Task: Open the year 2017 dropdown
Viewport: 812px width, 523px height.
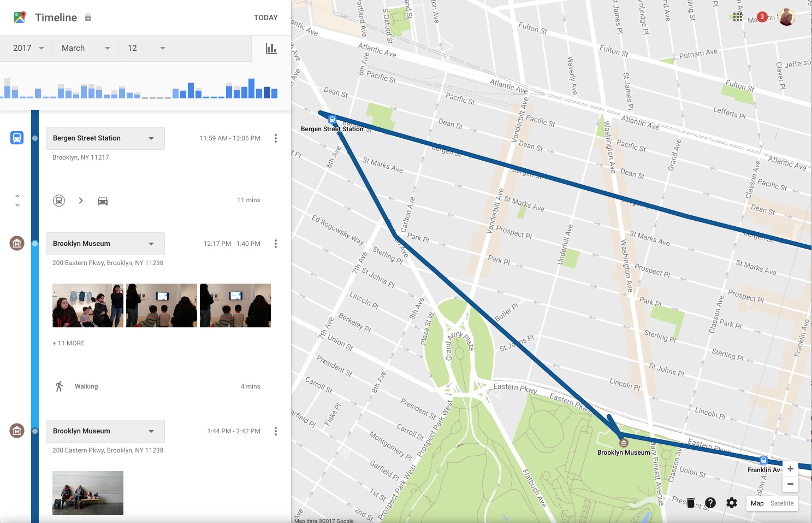Action: pyautogui.click(x=28, y=48)
